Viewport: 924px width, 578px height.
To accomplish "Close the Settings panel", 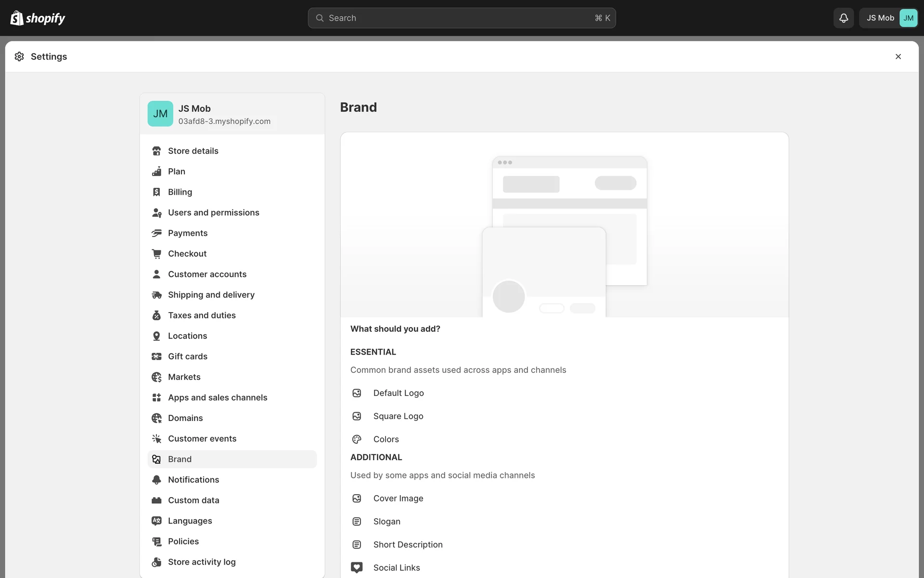I will (898, 56).
